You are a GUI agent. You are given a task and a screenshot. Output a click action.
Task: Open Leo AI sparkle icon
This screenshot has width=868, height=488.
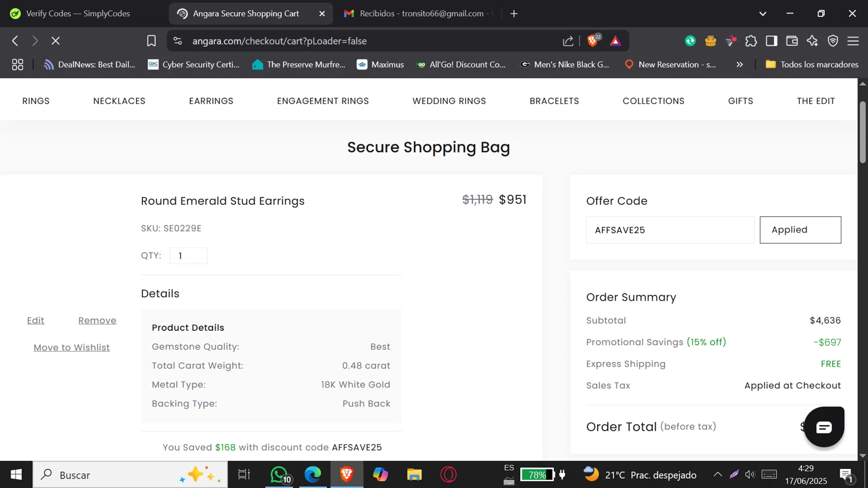[812, 41]
